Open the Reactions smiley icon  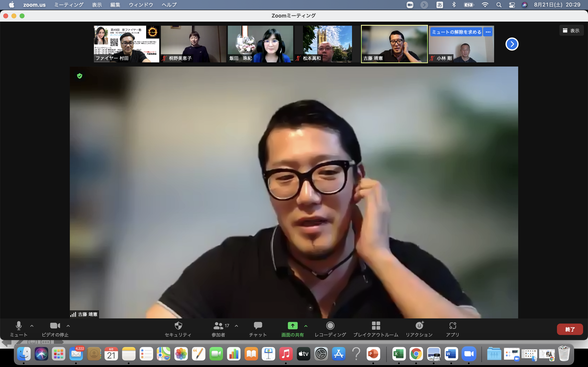coord(419,326)
